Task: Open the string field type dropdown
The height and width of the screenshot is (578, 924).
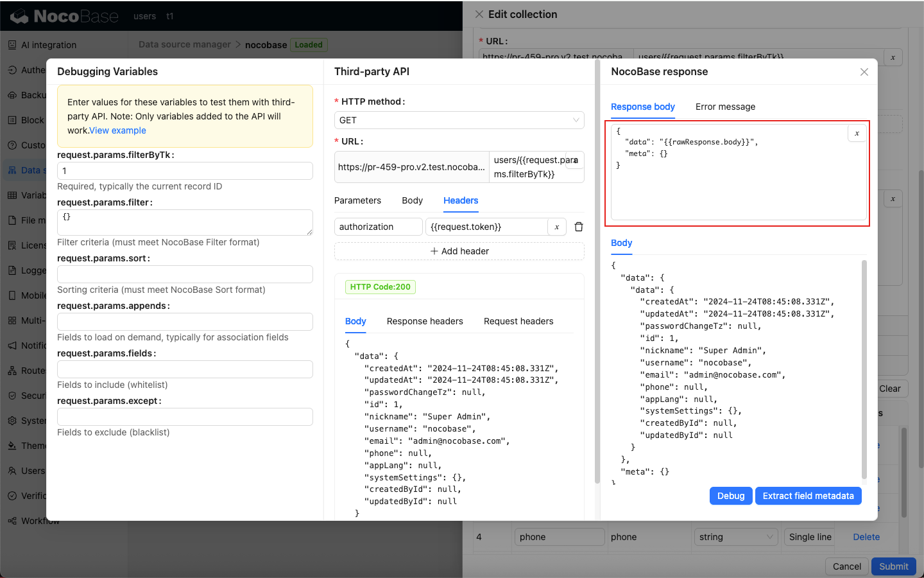Action: (735, 537)
